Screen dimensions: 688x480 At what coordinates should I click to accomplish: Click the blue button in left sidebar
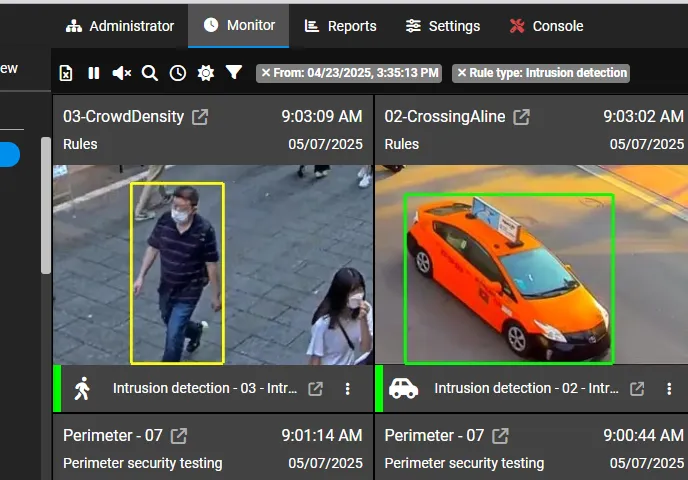pos(10,154)
